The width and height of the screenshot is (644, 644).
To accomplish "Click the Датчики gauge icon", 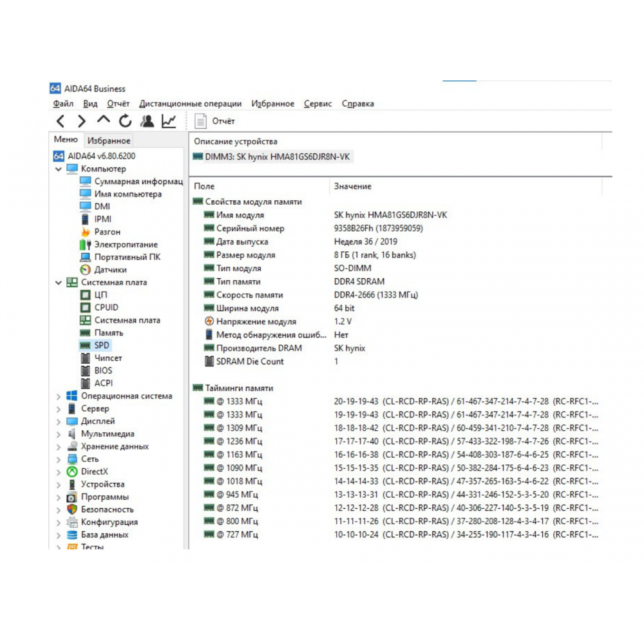I will pos(86,269).
